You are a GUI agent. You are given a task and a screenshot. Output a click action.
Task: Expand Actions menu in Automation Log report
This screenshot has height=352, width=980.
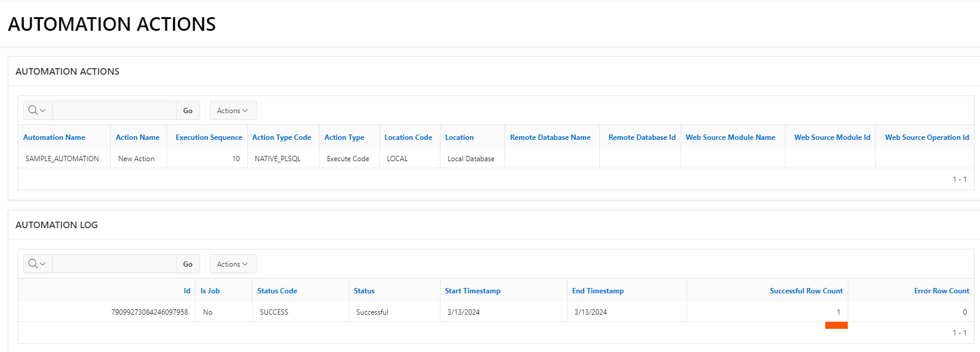tap(232, 264)
